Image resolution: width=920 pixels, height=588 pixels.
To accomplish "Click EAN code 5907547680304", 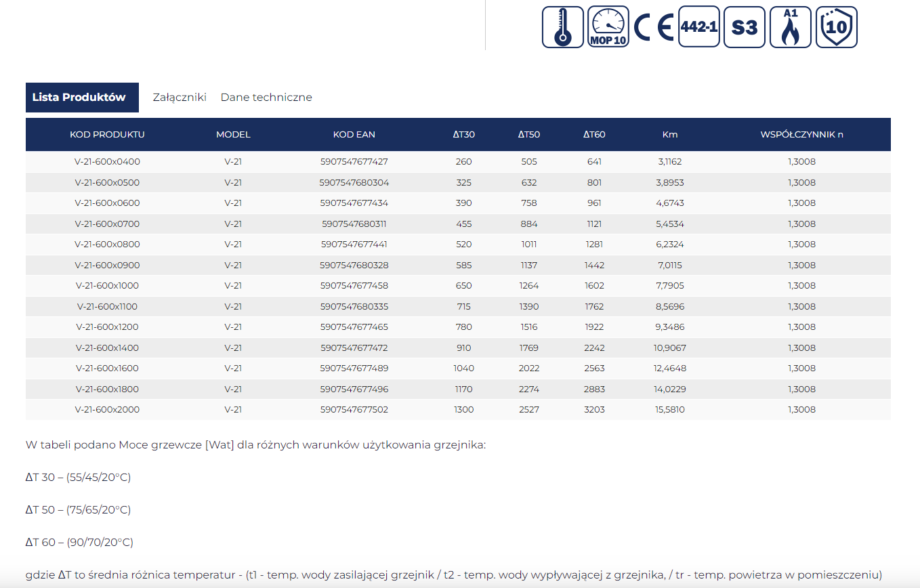I will point(354,183).
